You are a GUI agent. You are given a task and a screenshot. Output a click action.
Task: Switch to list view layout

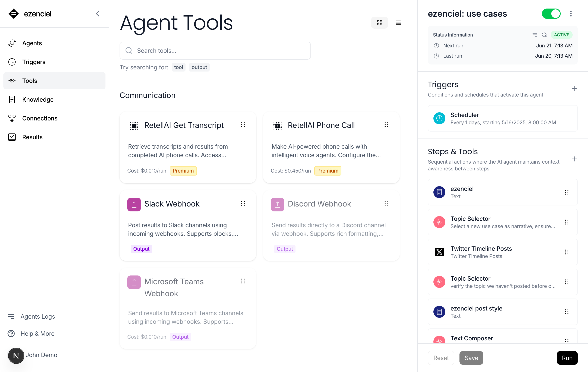pos(398,23)
